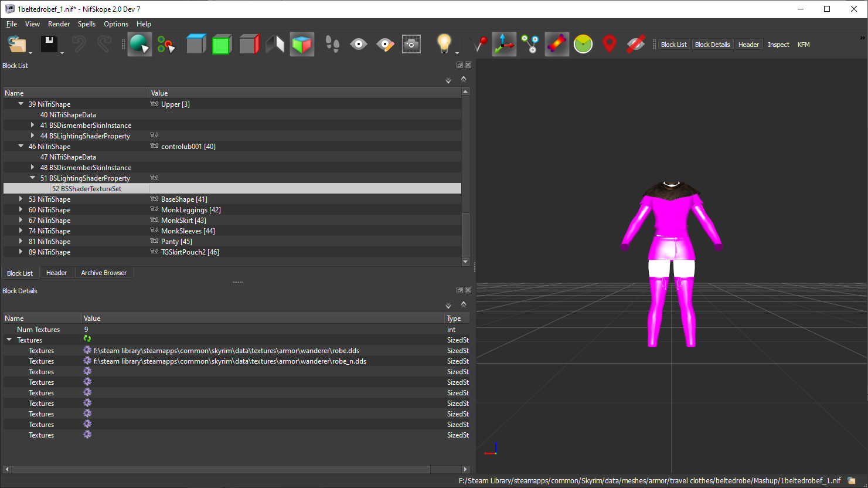The width and height of the screenshot is (868, 488).
Task: Click the Inspect toolbar button
Action: (778, 45)
